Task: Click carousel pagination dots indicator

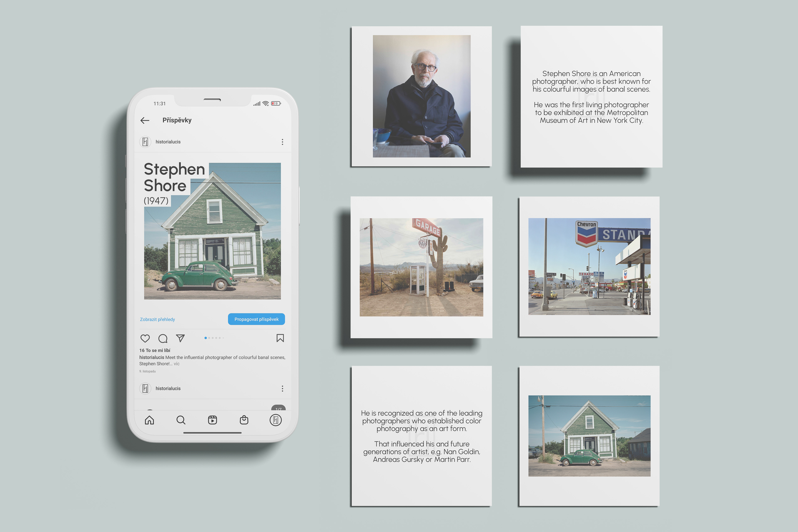Action: [x=214, y=338]
